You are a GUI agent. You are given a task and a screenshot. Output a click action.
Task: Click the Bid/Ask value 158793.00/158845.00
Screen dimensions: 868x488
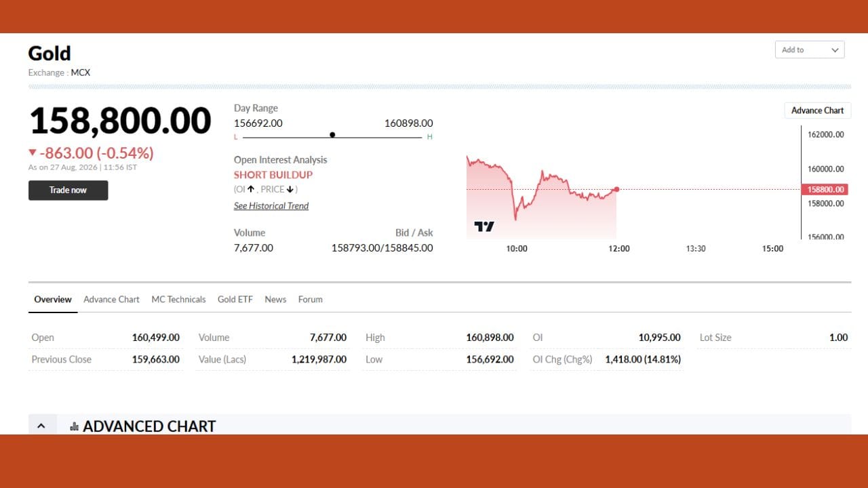[382, 248]
